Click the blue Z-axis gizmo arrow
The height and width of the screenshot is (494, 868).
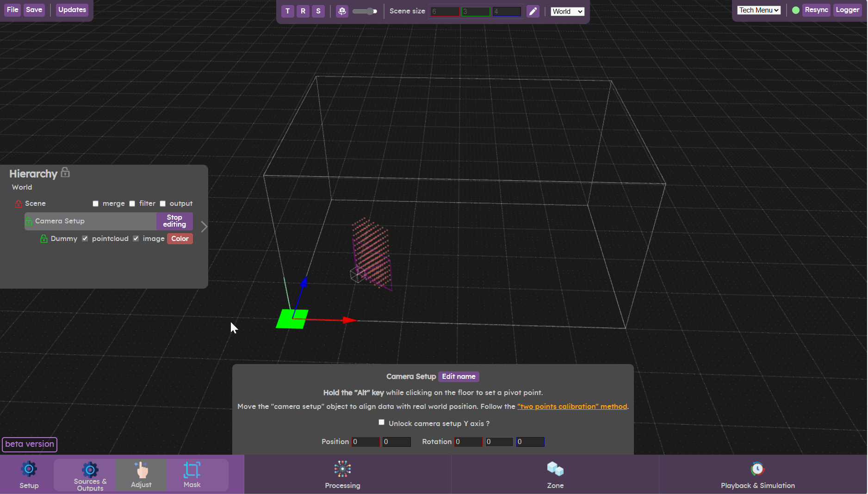coord(304,282)
